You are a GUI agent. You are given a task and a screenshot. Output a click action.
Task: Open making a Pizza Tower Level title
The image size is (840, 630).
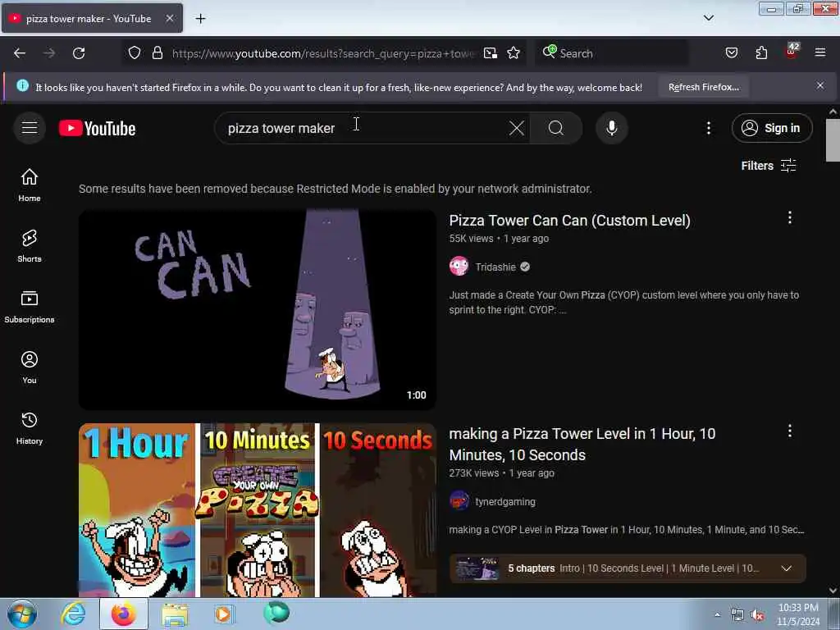coord(582,444)
